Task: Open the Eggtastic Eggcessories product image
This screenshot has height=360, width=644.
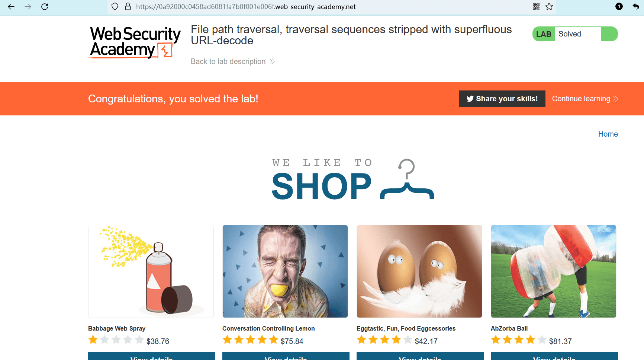Action: (x=419, y=271)
